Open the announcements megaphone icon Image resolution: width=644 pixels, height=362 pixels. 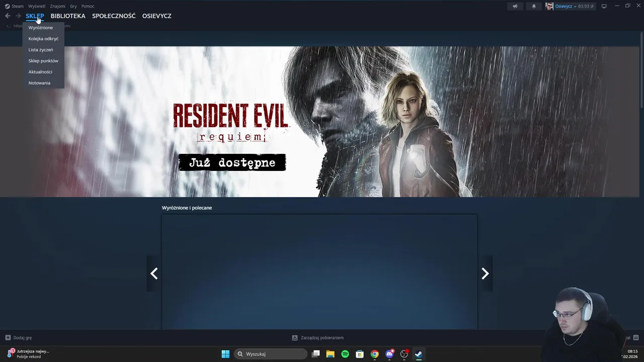tap(515, 6)
